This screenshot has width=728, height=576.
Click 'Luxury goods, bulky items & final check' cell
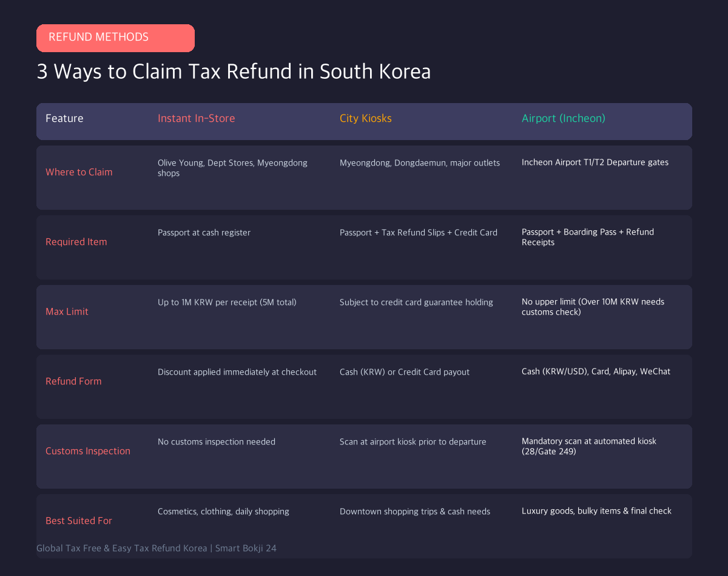tap(596, 511)
